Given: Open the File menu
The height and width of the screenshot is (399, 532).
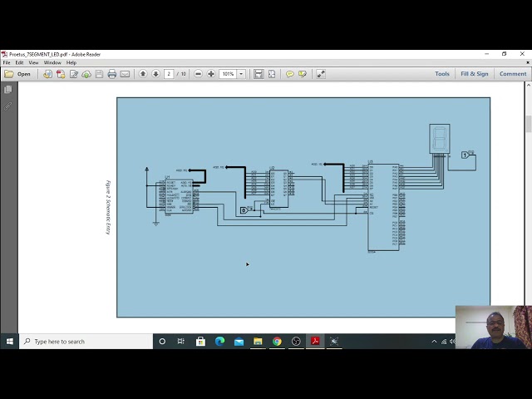Looking at the screenshot, I should tap(7, 63).
